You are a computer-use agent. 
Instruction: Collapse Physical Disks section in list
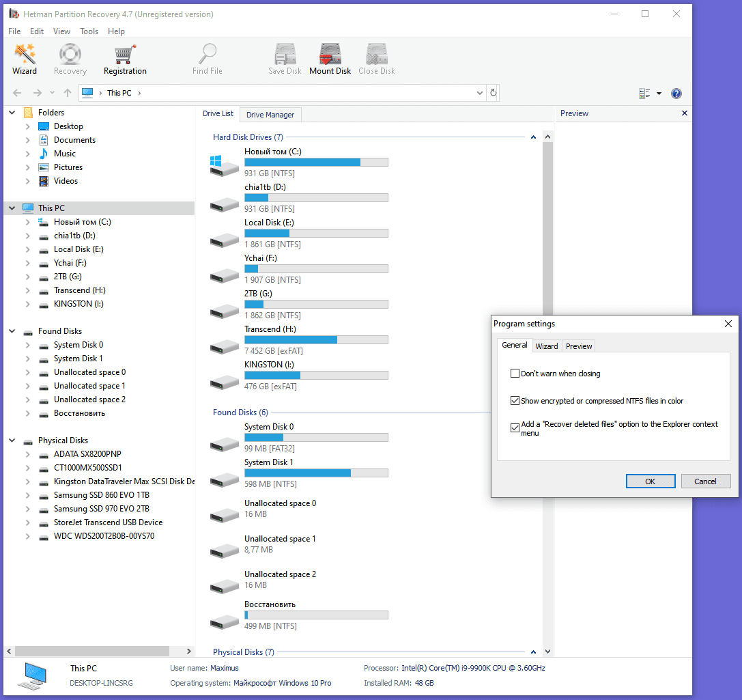(533, 652)
